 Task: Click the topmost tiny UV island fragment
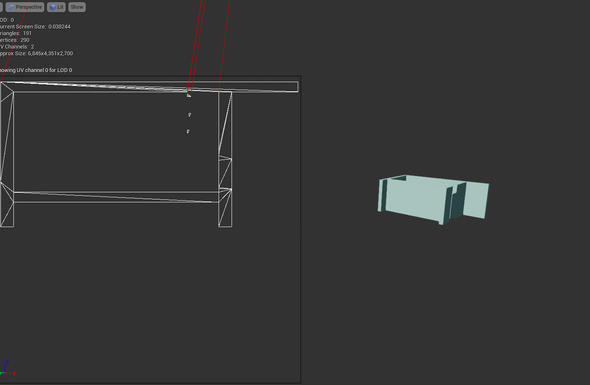coord(189,95)
